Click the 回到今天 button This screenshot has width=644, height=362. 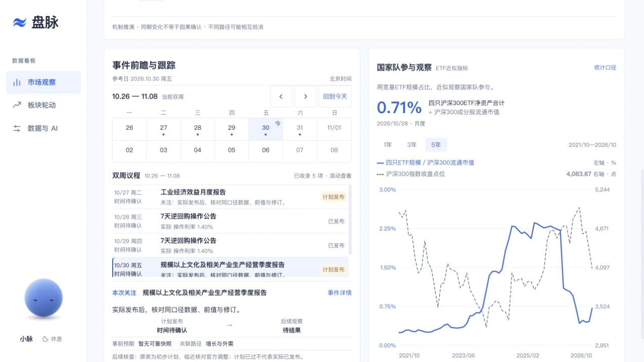pos(335,96)
